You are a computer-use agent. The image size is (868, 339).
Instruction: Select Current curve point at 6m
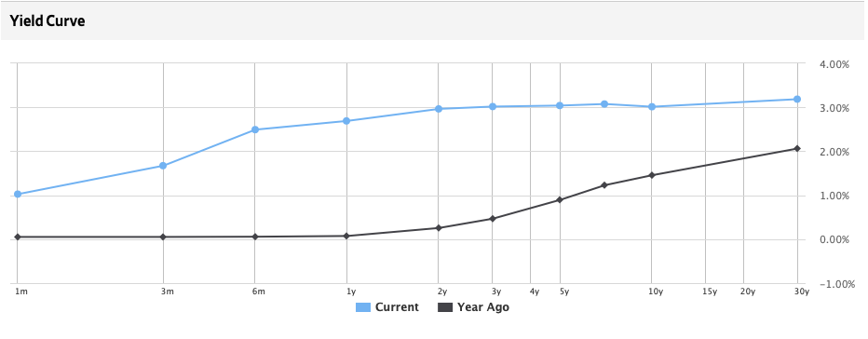pyautogui.click(x=255, y=129)
